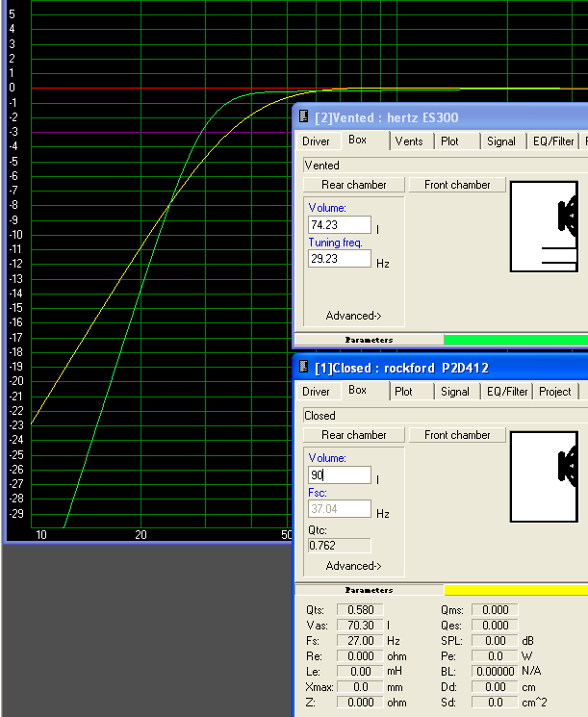This screenshot has height=717, width=588.
Task: Click the Fs value 27.00
Action: pyautogui.click(x=360, y=641)
